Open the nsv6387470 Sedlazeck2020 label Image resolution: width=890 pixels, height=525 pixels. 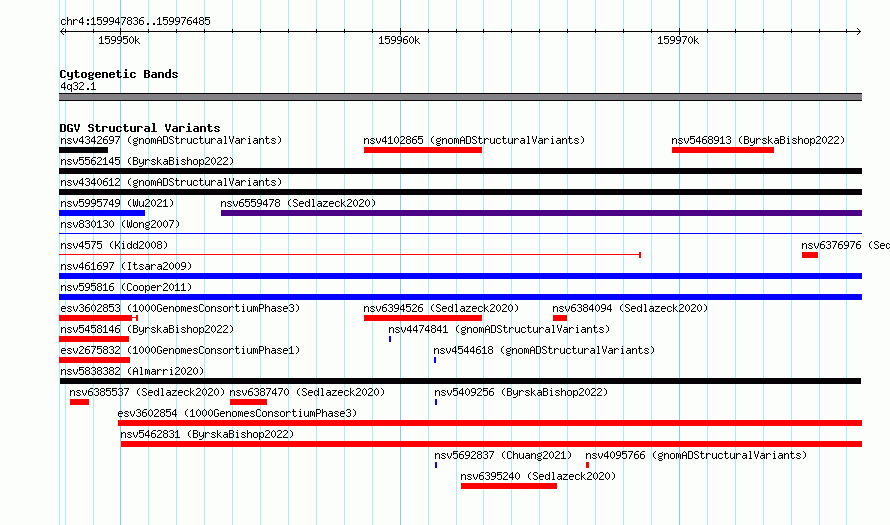[x=307, y=392]
